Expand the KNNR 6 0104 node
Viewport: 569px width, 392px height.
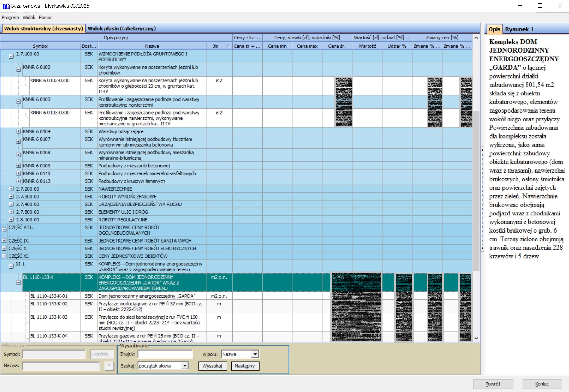pos(19,131)
